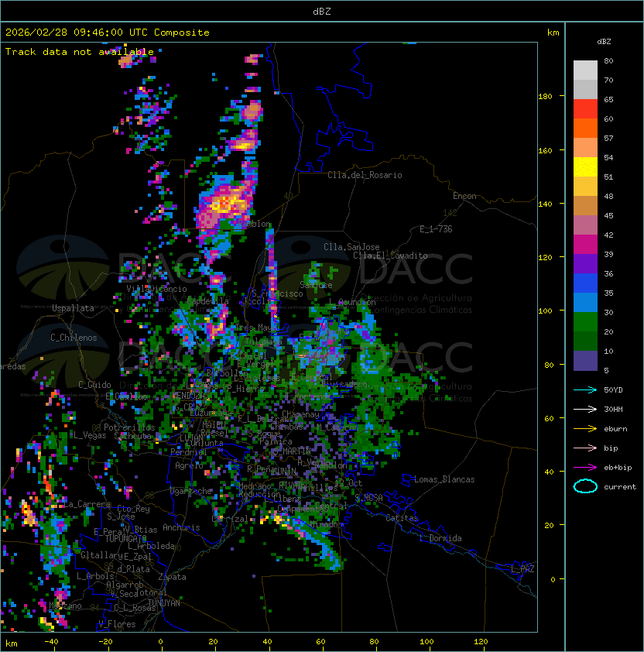Click the timestamp '2026/02/28 09:46:00 UTC Composite'
The width and height of the screenshot is (644, 652).
(x=108, y=33)
